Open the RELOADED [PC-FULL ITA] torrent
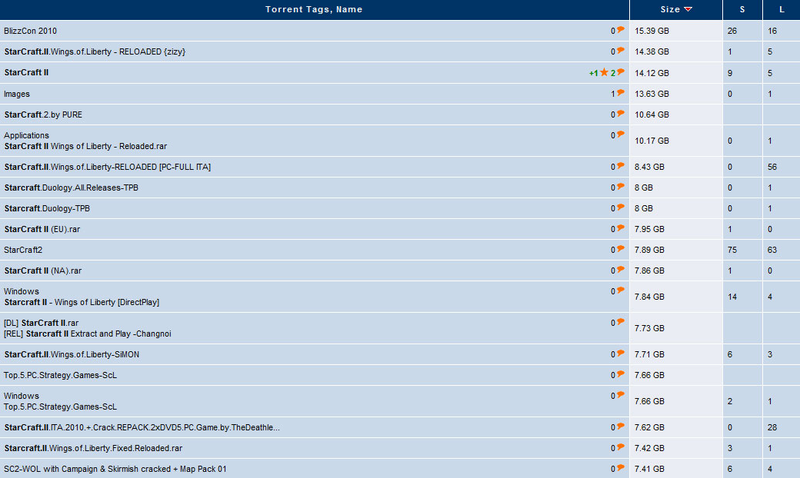The width and height of the screenshot is (800, 478). [107, 167]
